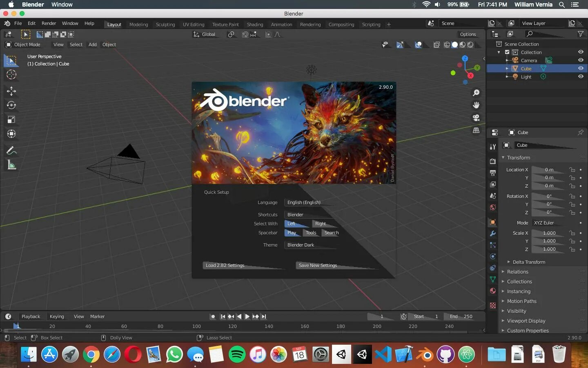This screenshot has height=368, width=588.
Task: Switch to the Sculpting workspace tab
Action: (165, 25)
